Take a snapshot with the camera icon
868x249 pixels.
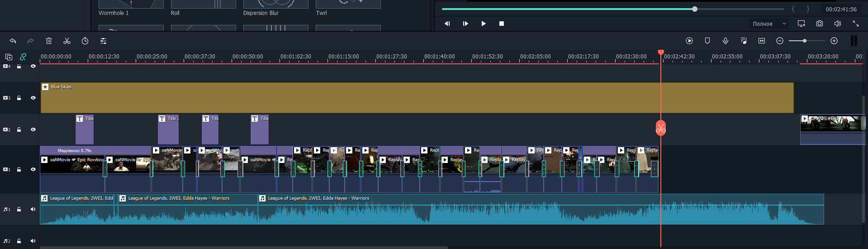820,24
